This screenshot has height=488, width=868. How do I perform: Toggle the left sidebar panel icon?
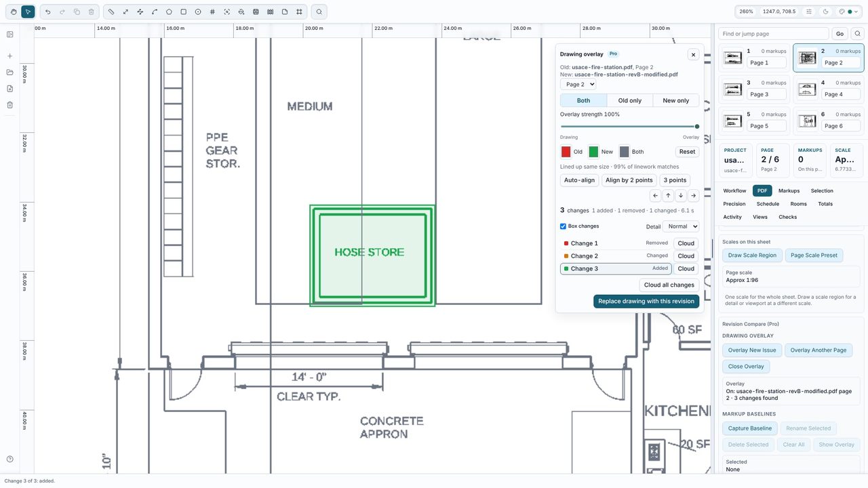[10, 35]
